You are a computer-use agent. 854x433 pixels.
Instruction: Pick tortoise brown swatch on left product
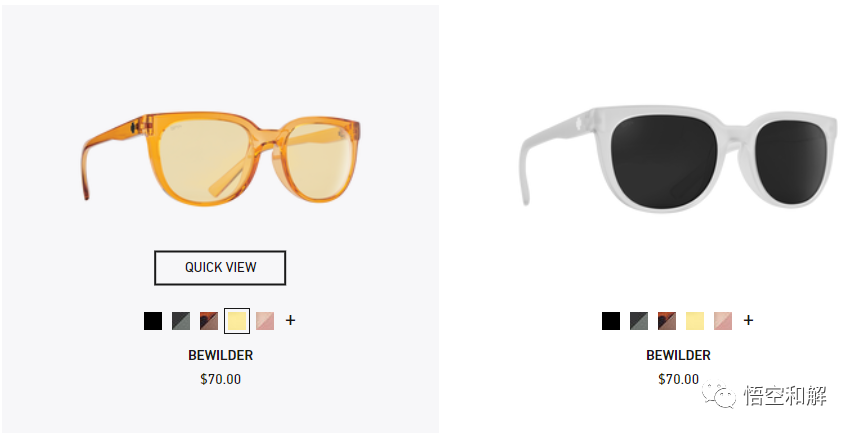click(209, 321)
